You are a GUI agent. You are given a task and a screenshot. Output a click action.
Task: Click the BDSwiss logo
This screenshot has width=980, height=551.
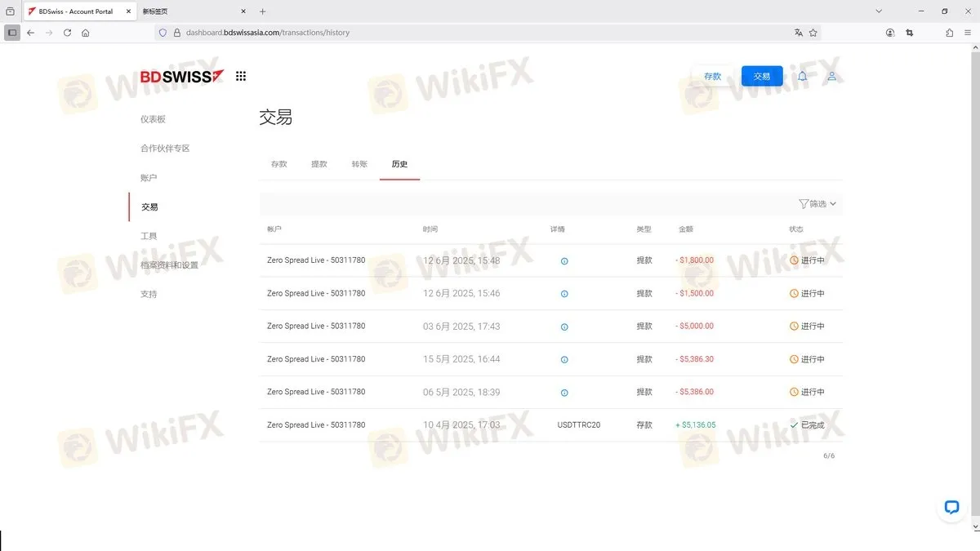(x=181, y=76)
